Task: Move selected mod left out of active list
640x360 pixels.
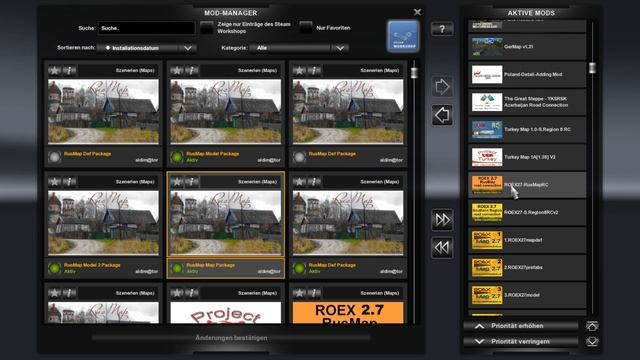Action: tap(442, 115)
